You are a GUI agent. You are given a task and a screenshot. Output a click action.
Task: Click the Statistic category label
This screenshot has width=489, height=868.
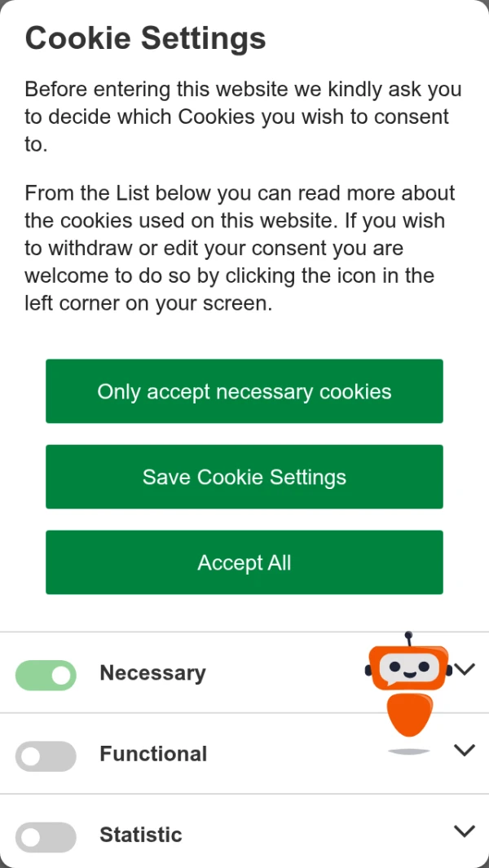click(141, 835)
